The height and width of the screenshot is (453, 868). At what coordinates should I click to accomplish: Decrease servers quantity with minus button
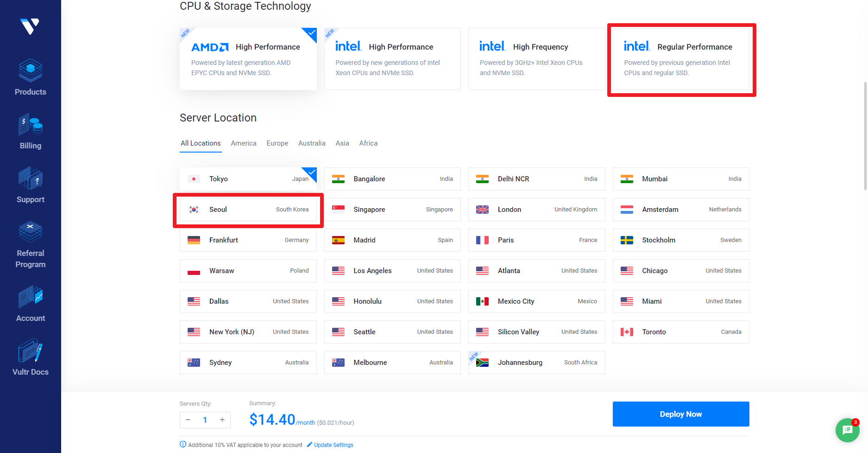click(x=188, y=420)
